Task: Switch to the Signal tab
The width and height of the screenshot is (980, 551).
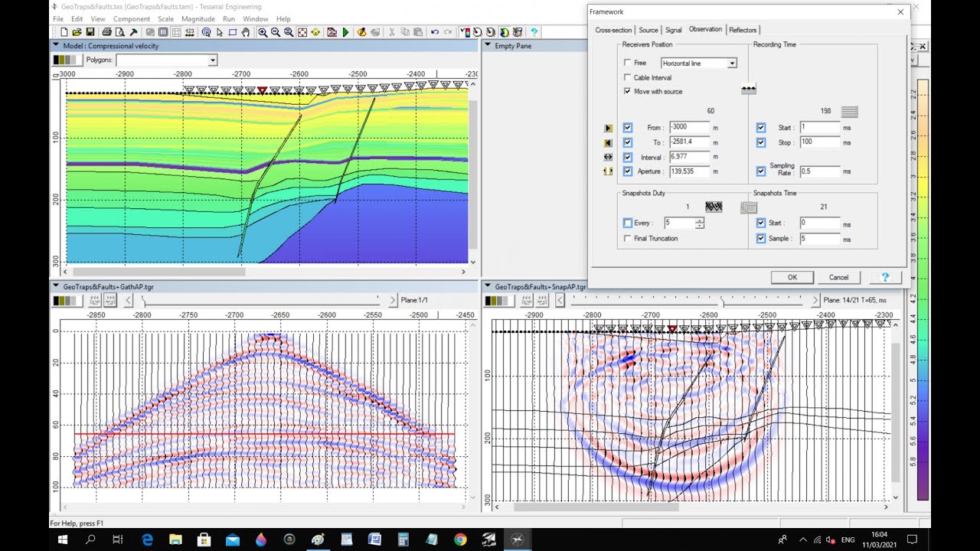Action: (673, 30)
